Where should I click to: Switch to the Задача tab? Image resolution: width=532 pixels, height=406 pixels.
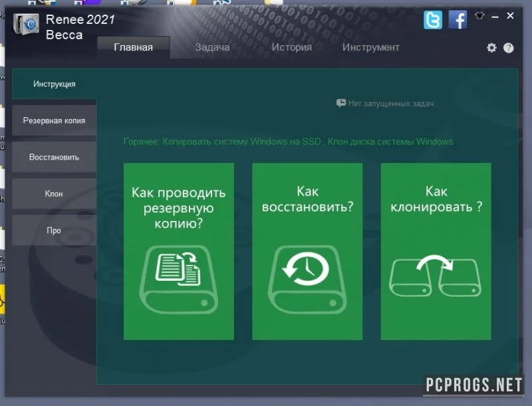[212, 47]
